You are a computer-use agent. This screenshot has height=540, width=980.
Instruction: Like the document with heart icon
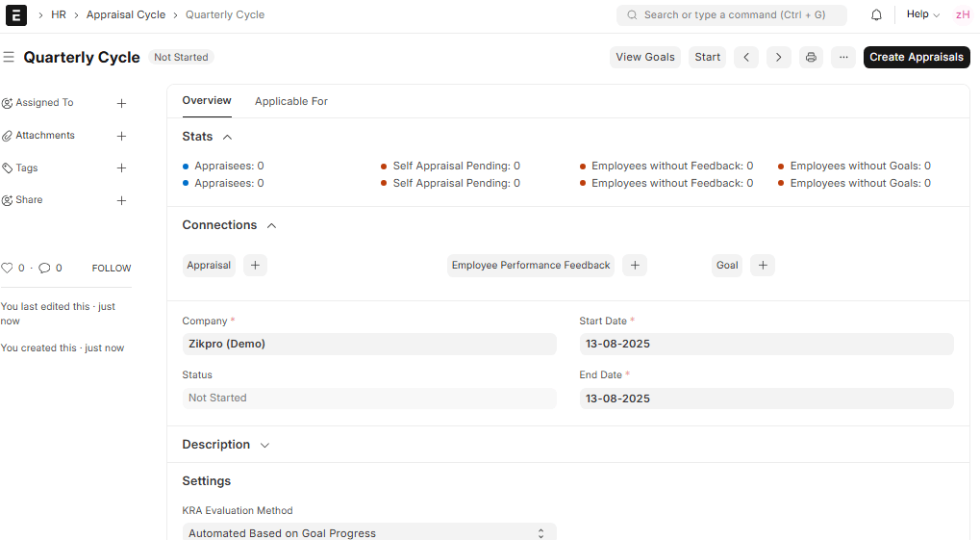click(7, 268)
